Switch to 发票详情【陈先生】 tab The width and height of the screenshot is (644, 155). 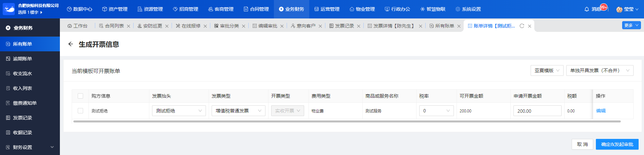(x=392, y=26)
